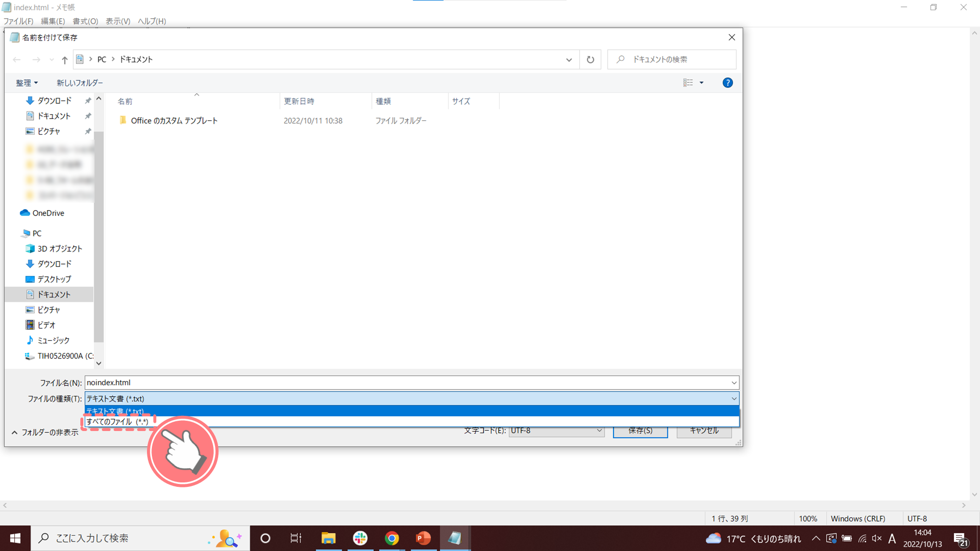Open file type combo box
This screenshot has height=551, width=980.
pyautogui.click(x=412, y=399)
